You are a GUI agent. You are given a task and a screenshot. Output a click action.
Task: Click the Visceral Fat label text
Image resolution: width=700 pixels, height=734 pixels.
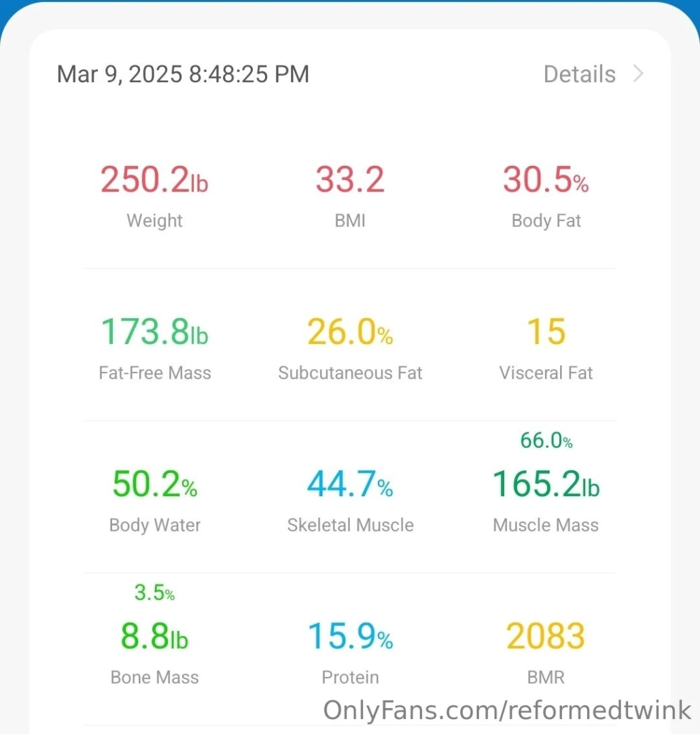point(546,373)
